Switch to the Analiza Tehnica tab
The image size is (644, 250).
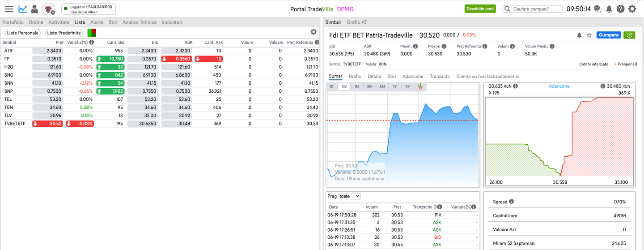coord(139,22)
